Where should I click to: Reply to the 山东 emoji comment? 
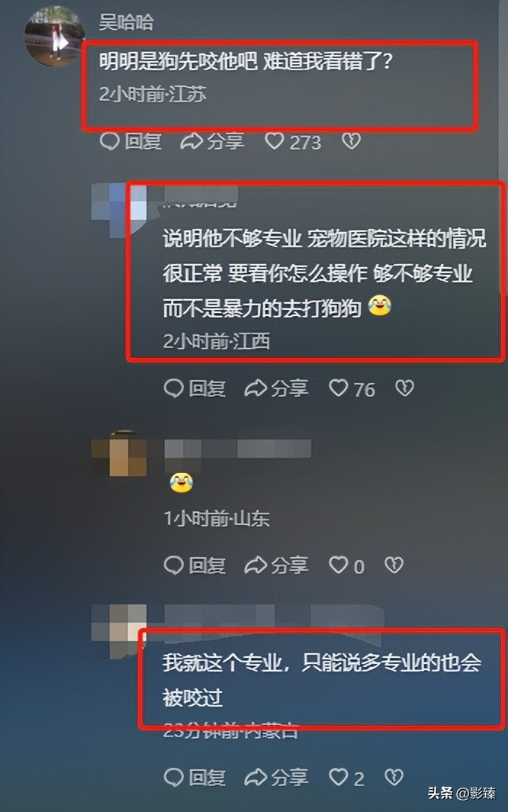pos(195,565)
